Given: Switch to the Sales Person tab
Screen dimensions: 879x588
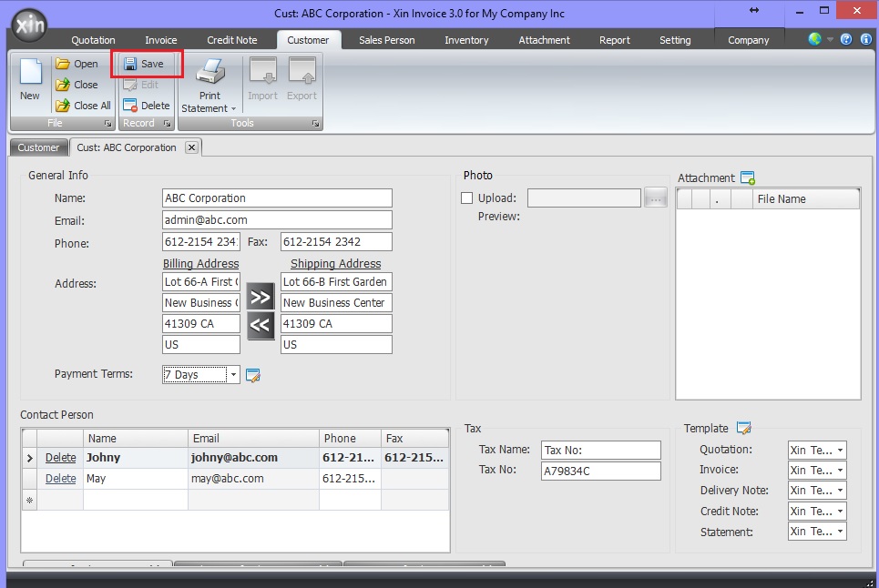Looking at the screenshot, I should tap(387, 40).
